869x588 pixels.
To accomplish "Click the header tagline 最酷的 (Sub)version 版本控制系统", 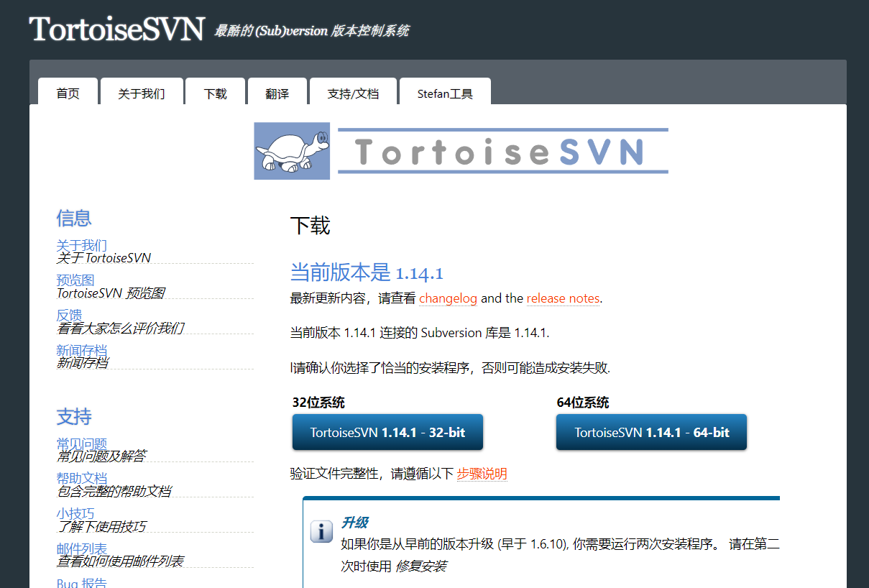I will [x=312, y=31].
